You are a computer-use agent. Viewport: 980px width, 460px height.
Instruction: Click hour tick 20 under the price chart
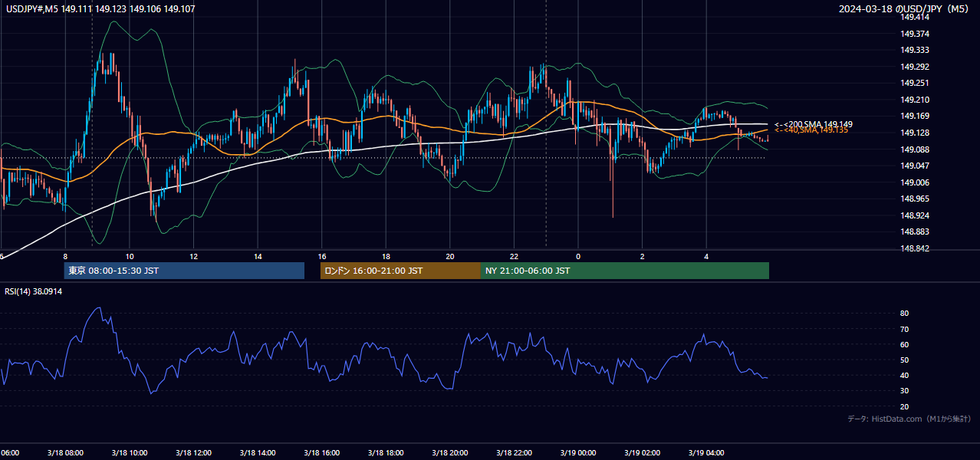[x=450, y=257]
